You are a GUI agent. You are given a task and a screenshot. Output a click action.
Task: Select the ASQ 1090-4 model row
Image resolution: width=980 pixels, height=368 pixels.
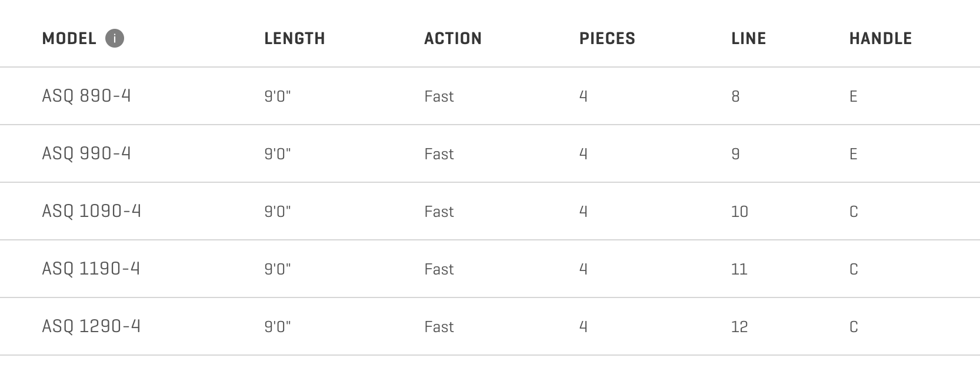tap(91, 211)
